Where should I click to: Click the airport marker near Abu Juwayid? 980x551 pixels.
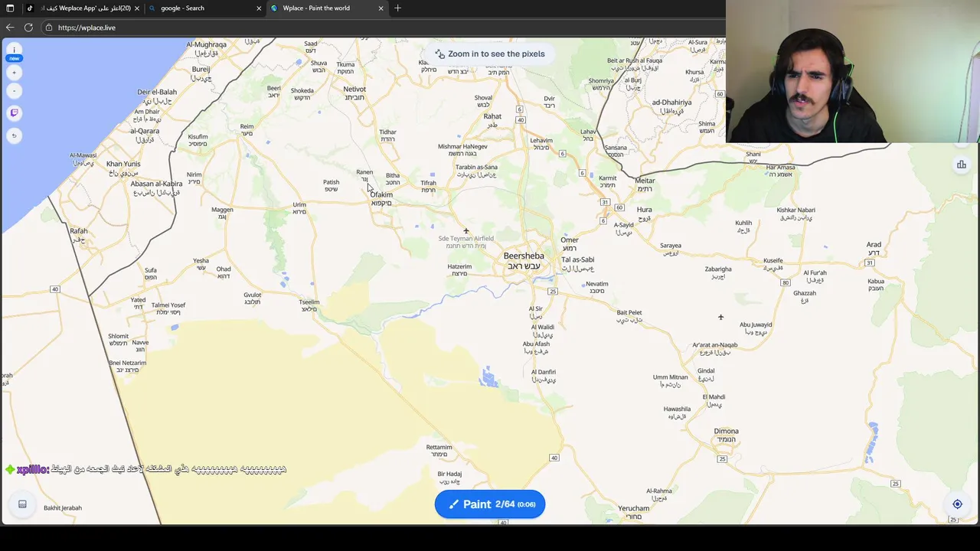(720, 317)
